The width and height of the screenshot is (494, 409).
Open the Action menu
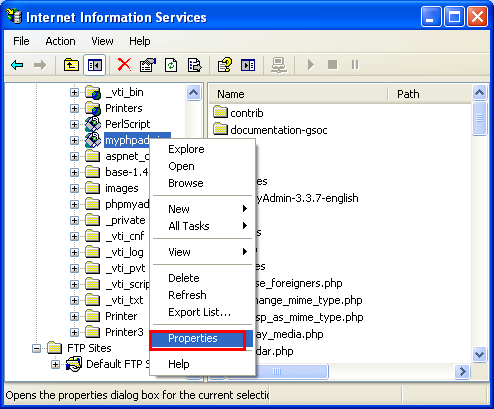tap(60, 41)
